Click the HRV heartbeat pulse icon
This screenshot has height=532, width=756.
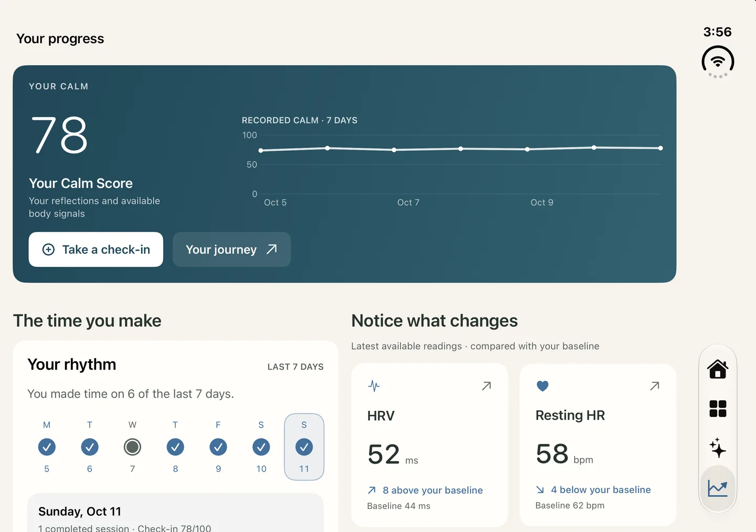tap(374, 386)
